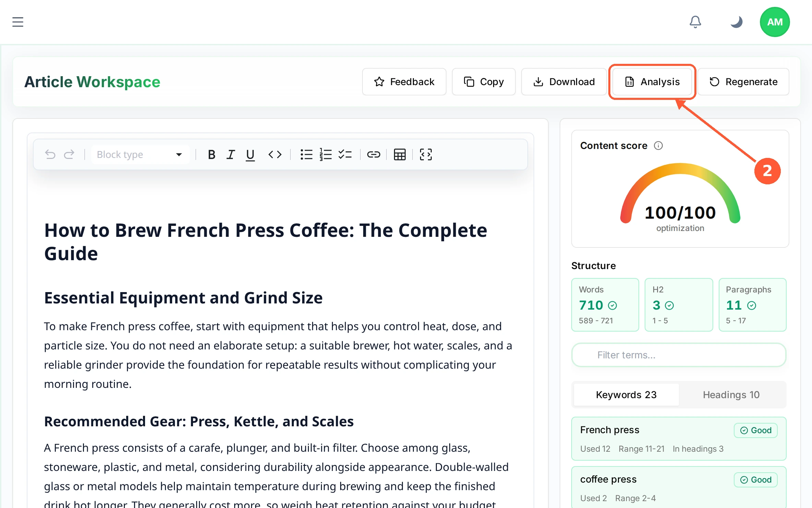Screen dimensions: 812x508
Task: Insert a checklist
Action: point(345,154)
